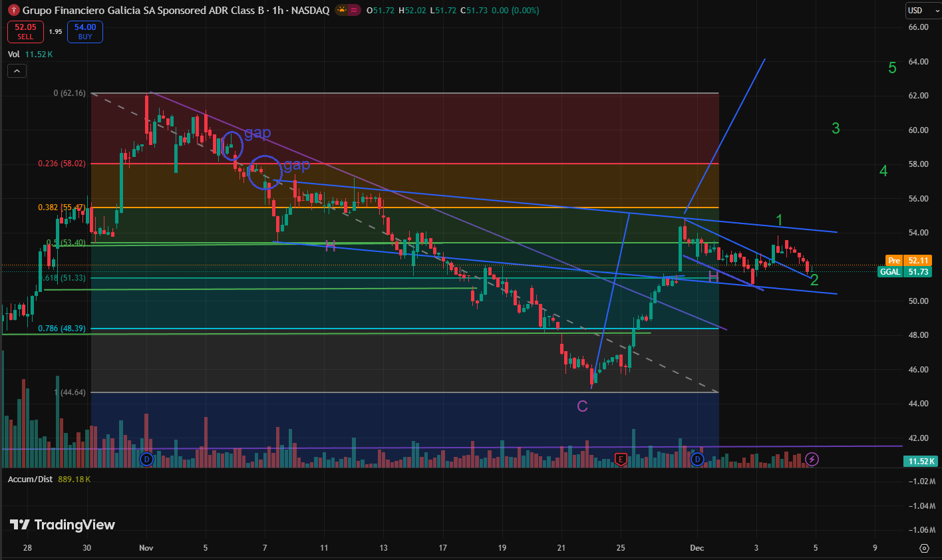Click the O51.72 open value
This screenshot has width=942, height=560.
click(381, 11)
